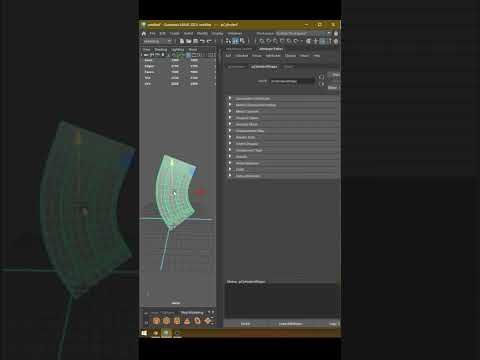Open the File menu
The image size is (480, 360).
pyautogui.click(x=152, y=34)
